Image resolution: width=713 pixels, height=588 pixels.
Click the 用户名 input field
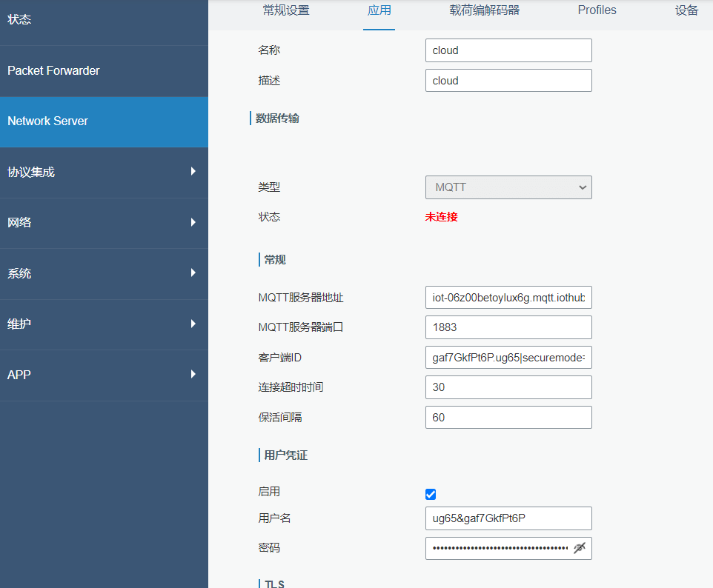pyautogui.click(x=508, y=518)
